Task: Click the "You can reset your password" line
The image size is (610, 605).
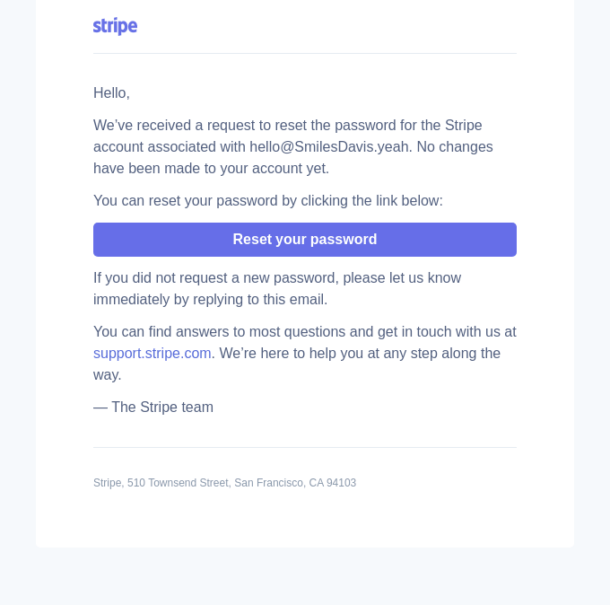Action: point(267,200)
